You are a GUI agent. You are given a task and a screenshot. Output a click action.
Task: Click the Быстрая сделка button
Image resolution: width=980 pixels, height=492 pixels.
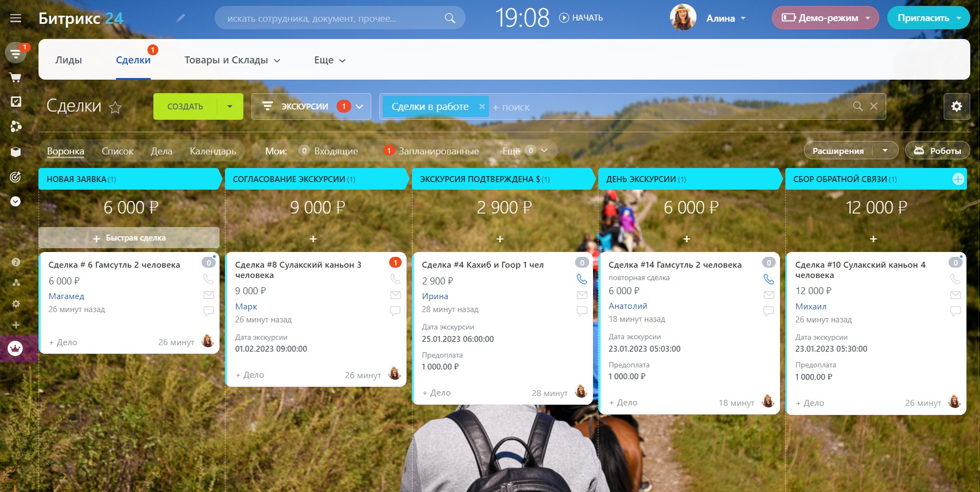coord(129,238)
